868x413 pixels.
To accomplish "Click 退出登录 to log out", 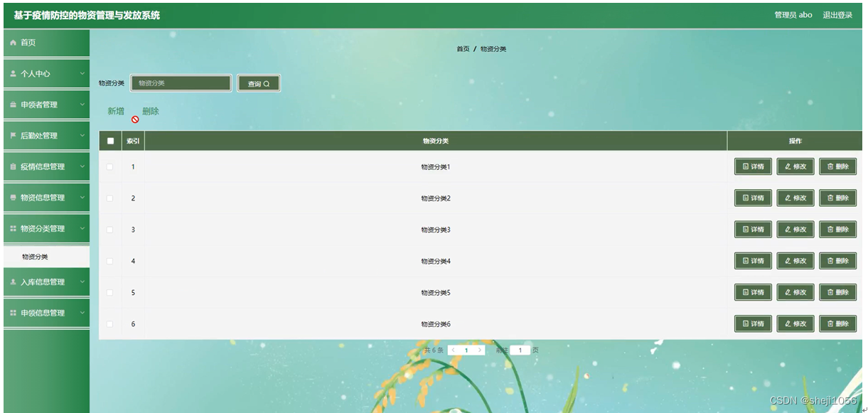I will [x=837, y=15].
